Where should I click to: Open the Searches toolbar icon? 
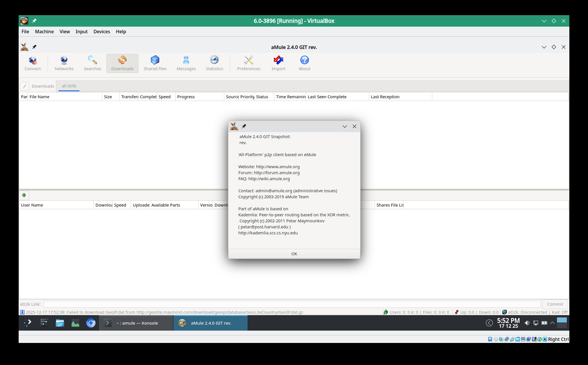(x=92, y=63)
